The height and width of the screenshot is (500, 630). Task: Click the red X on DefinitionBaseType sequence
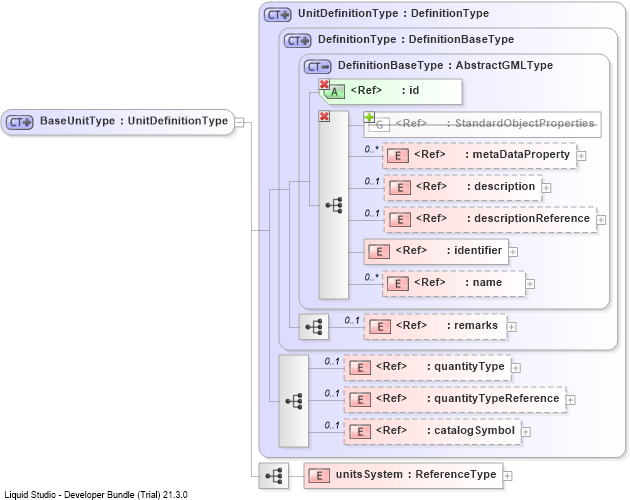(324, 116)
